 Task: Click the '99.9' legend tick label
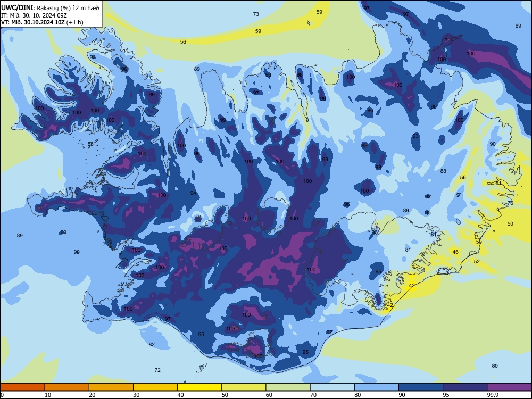click(x=493, y=395)
